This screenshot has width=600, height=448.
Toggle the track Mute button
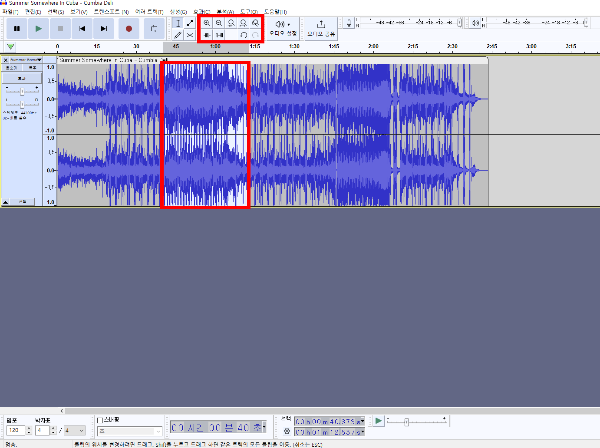[x=11, y=68]
